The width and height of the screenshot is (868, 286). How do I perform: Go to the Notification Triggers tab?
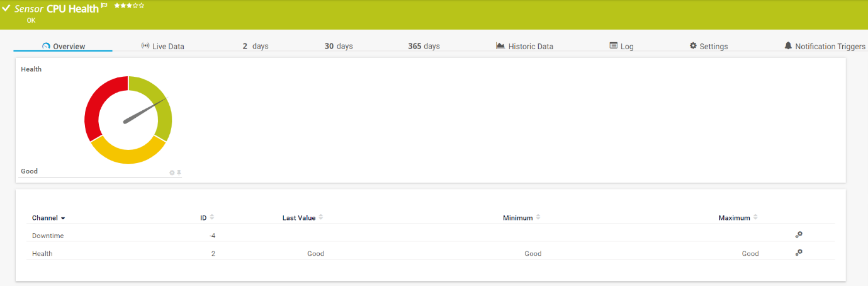[x=825, y=47]
